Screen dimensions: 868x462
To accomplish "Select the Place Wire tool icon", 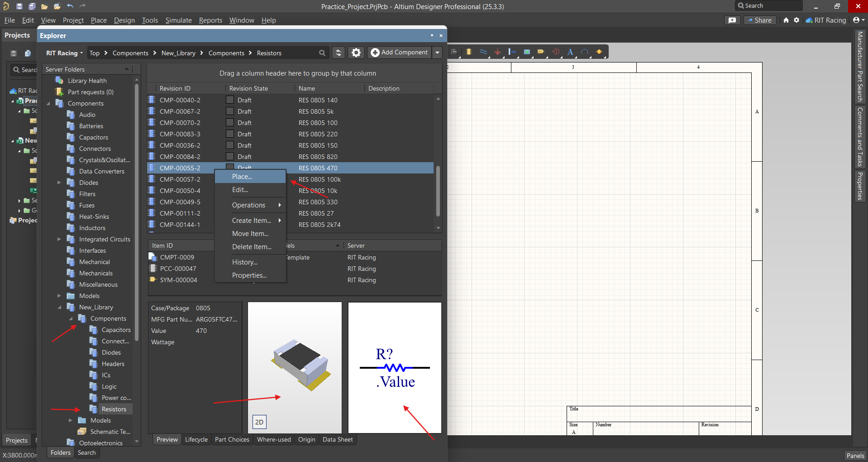I will 483,52.
